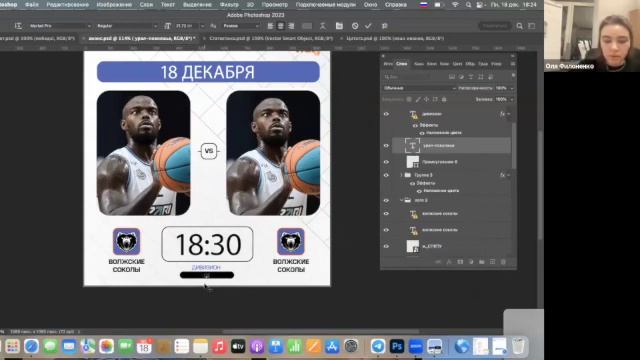This screenshot has width=640, height=360.
Task: Hide effects of 'дивизион' layer
Action: pyautogui.click(x=416, y=125)
